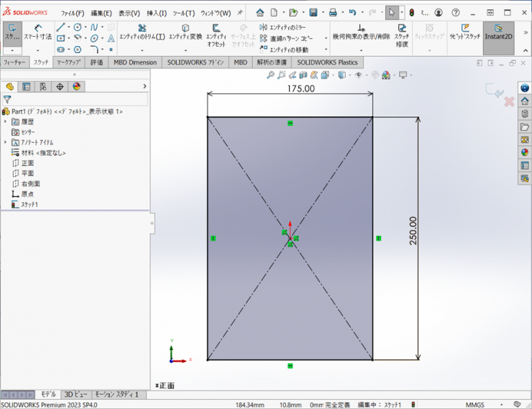532x409 pixels.
Task: Open the dropdown under the Sketch button
Action: 12,50
